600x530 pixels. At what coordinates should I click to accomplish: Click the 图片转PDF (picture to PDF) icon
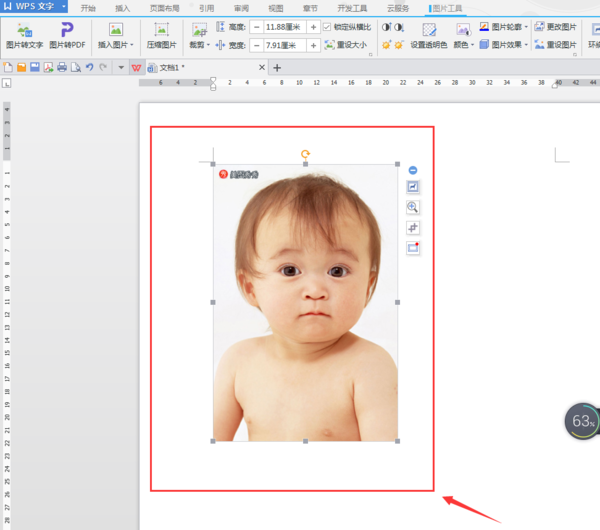coord(67,30)
